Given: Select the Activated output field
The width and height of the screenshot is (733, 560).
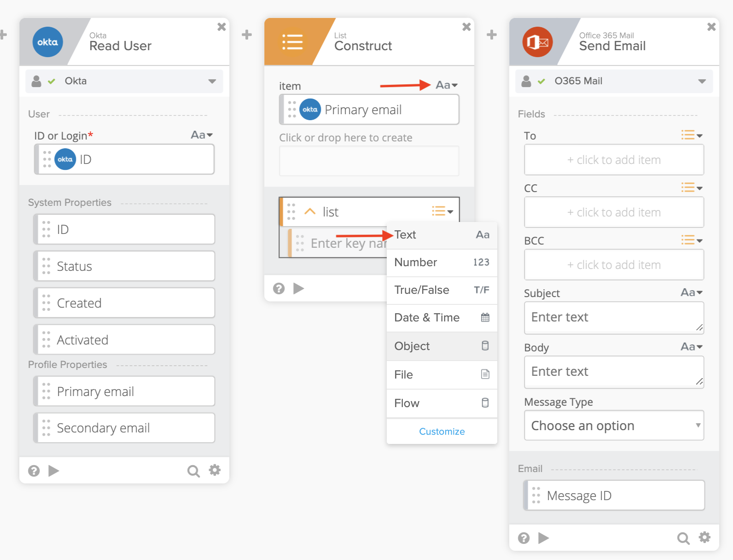Looking at the screenshot, I should (x=124, y=340).
